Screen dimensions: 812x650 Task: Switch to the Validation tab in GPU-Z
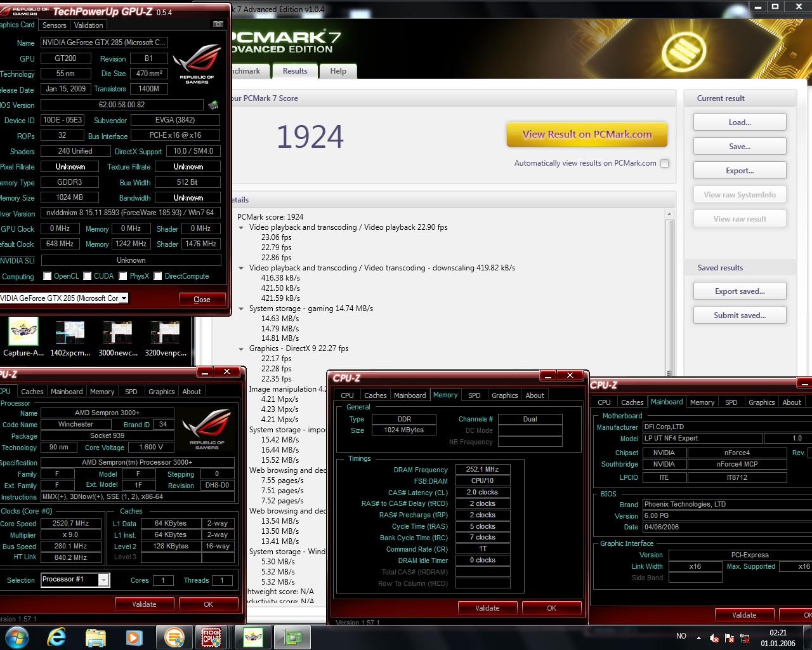click(x=88, y=25)
